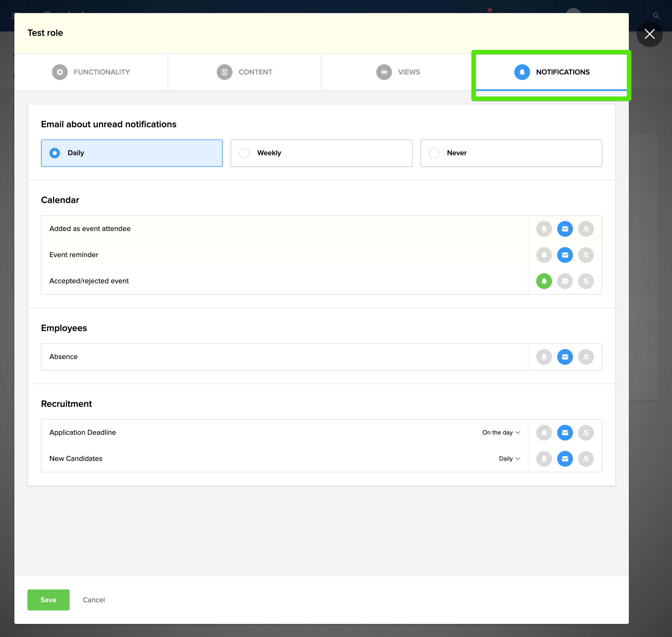Go to the Views tab

pos(398,72)
